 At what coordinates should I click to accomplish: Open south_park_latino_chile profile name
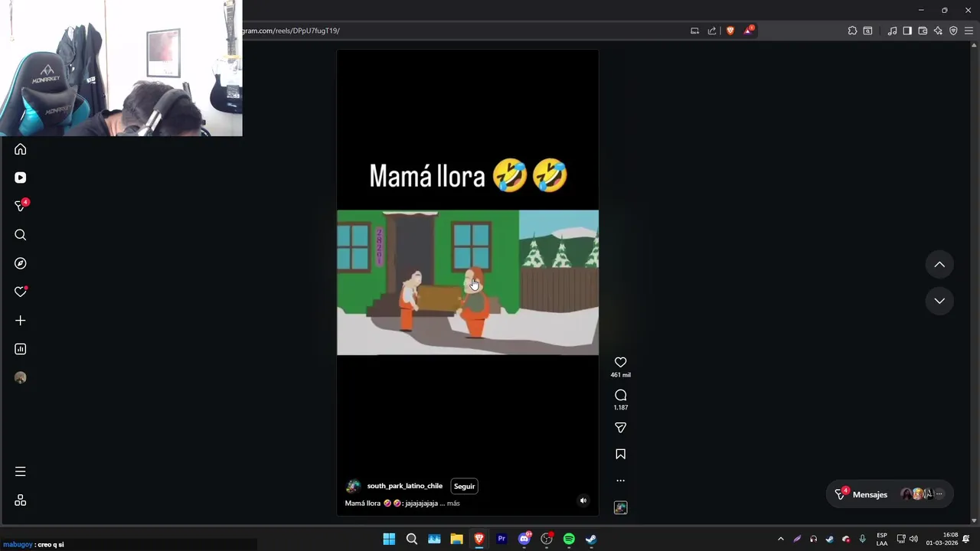point(405,486)
